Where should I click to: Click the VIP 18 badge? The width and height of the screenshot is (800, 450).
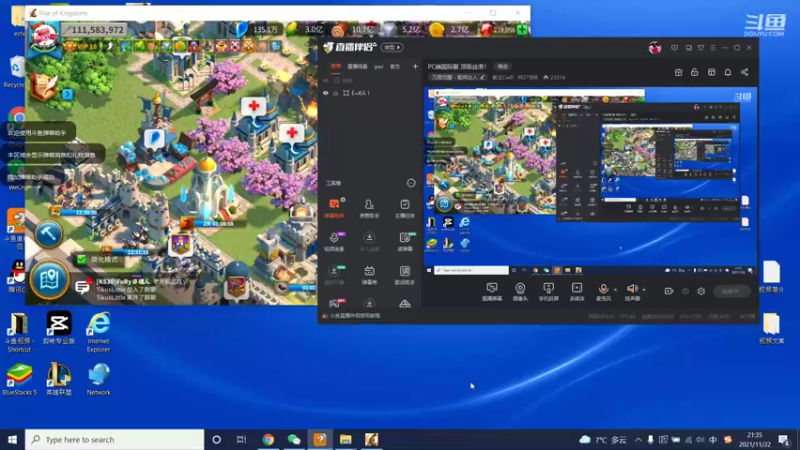(x=80, y=46)
